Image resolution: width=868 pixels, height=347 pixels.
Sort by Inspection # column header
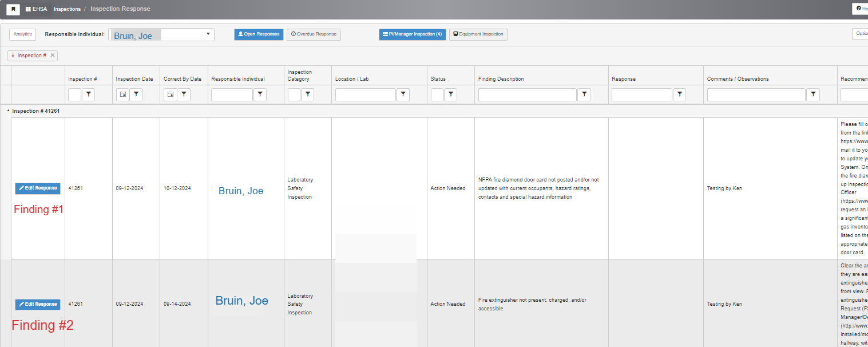coord(82,79)
